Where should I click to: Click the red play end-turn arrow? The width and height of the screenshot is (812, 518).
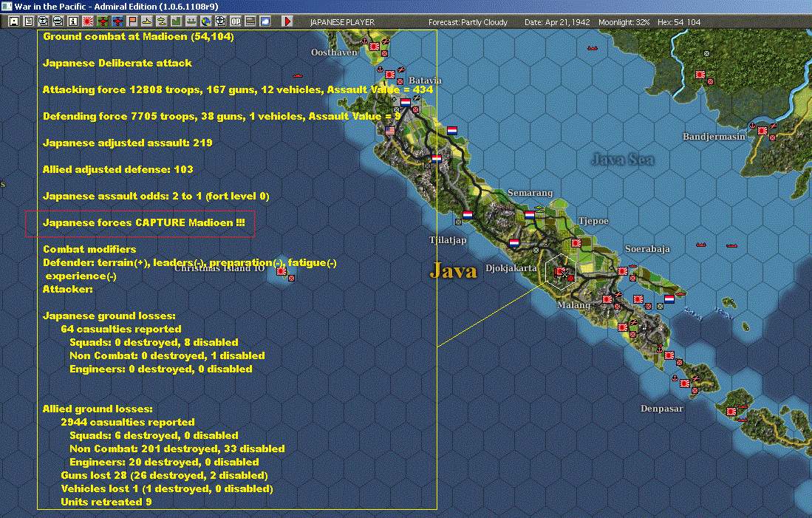pyautogui.click(x=288, y=21)
